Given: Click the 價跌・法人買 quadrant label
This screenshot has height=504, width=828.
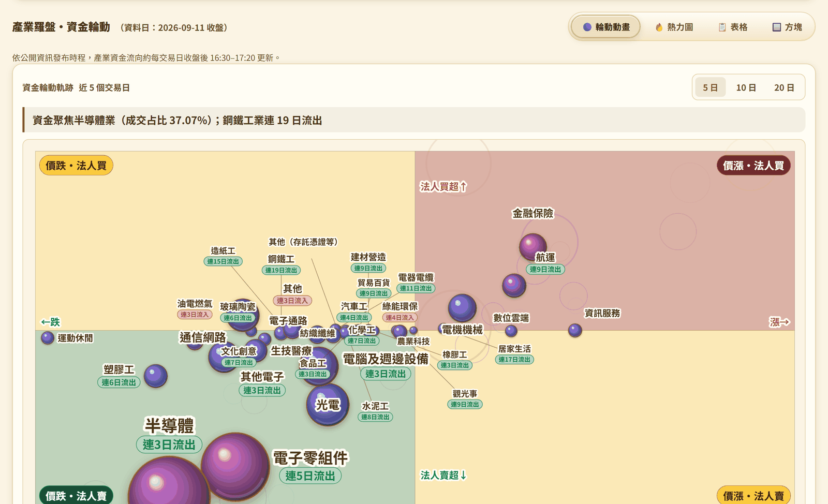Looking at the screenshot, I should point(76,166).
